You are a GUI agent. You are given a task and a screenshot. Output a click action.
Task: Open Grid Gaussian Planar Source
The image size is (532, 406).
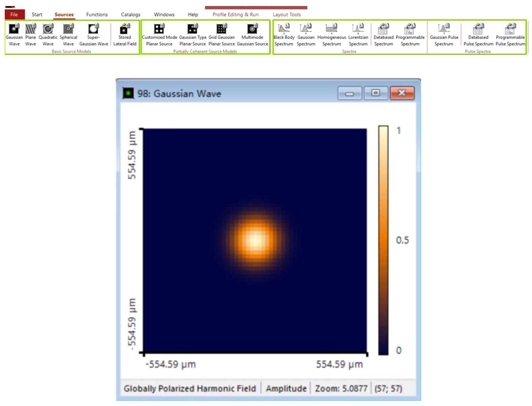click(x=221, y=29)
